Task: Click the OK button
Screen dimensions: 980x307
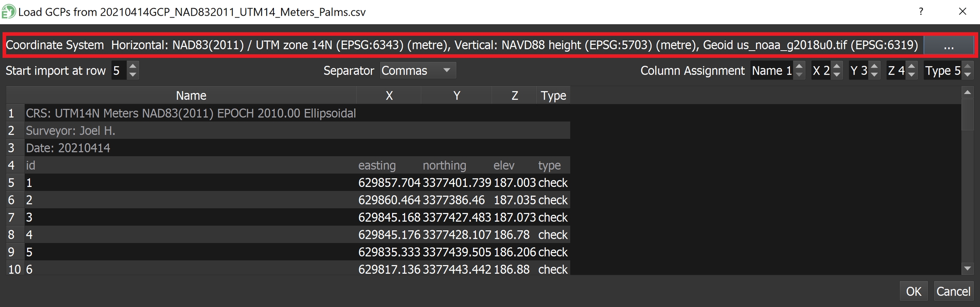Action: point(913,291)
